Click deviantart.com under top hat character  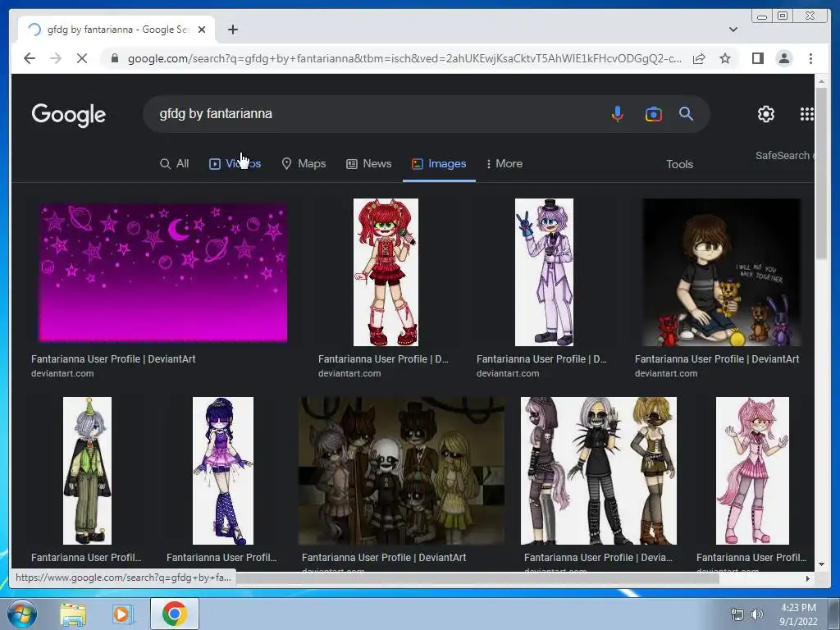click(508, 373)
